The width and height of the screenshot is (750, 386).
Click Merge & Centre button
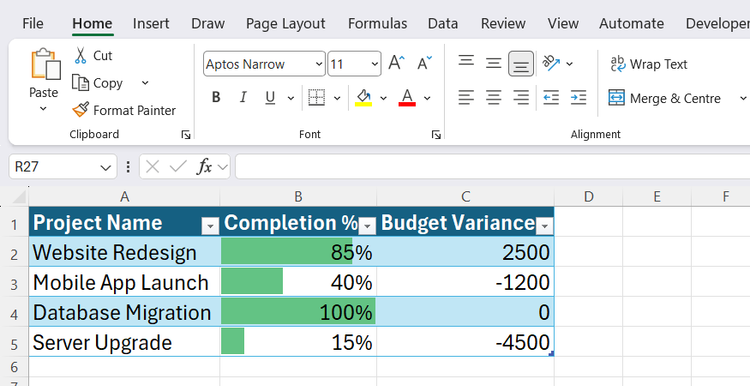click(664, 98)
